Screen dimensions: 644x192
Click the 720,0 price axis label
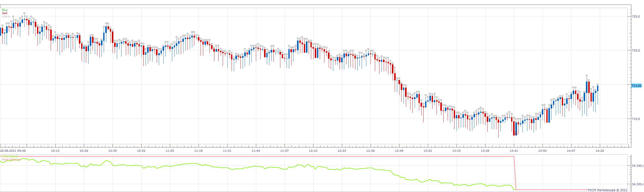[x=636, y=50]
